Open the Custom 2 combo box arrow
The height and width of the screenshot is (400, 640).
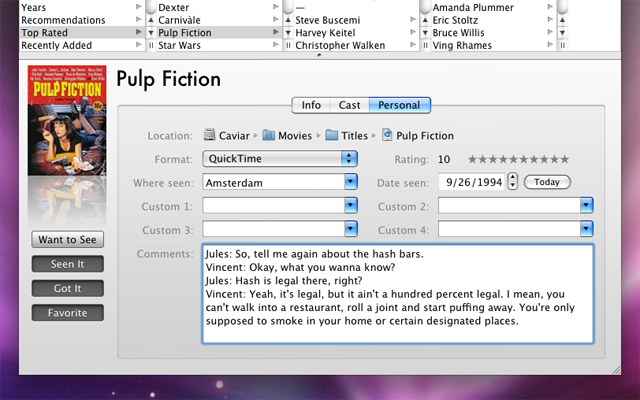point(587,205)
